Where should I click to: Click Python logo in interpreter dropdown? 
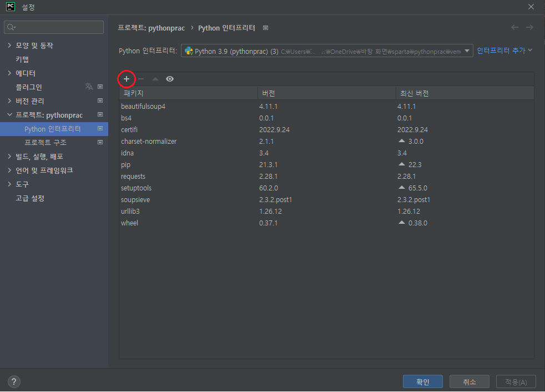click(189, 51)
